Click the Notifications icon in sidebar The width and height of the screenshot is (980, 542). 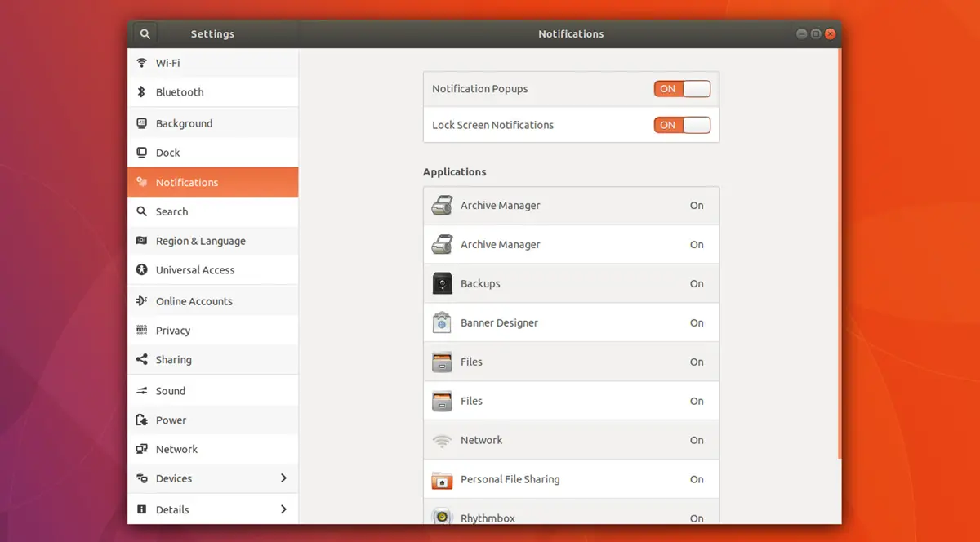point(141,182)
